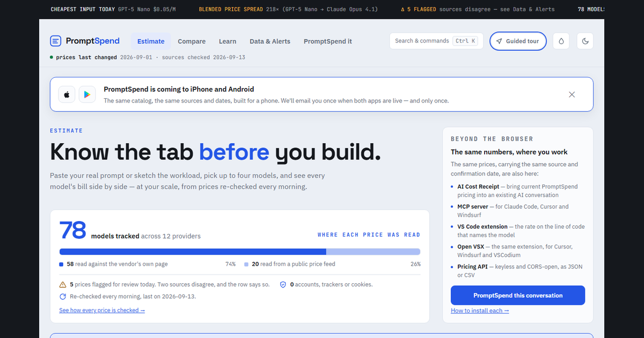Focus the Search & commands field
This screenshot has height=338, width=644.
[x=436, y=41]
